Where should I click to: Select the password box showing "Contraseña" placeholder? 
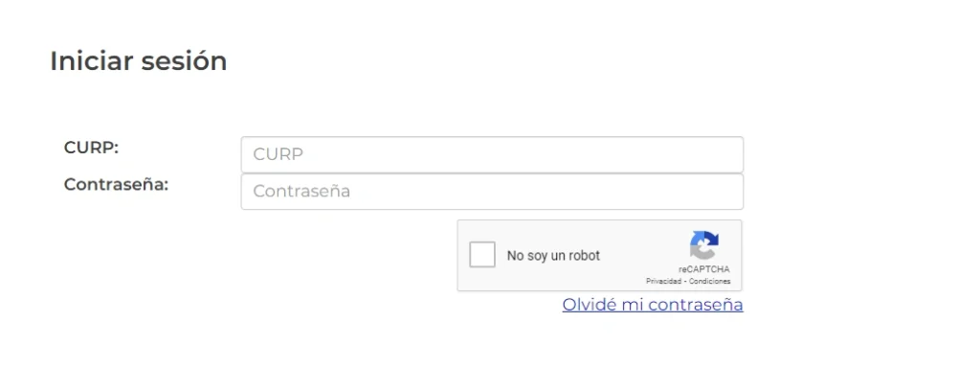tap(492, 192)
